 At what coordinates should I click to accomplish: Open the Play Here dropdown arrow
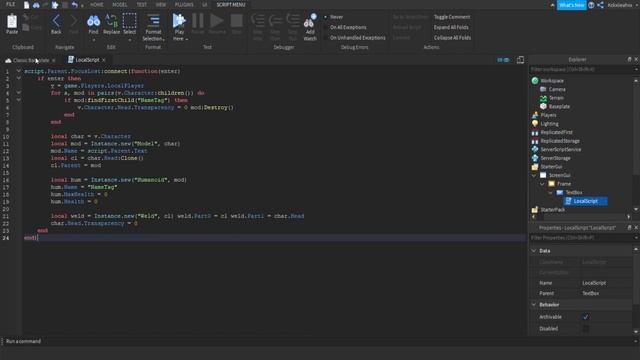[187, 39]
